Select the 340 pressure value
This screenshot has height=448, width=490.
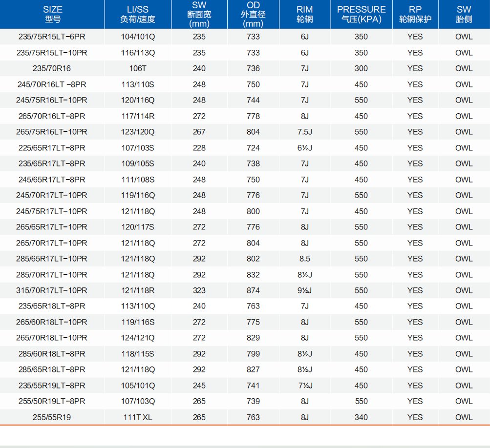[361, 417]
